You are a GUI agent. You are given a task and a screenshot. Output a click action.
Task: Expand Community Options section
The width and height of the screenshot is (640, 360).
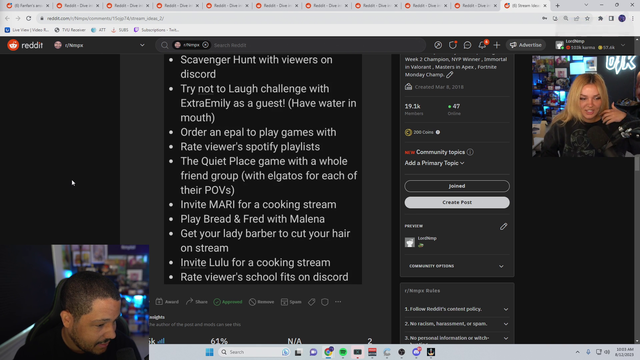(457, 266)
